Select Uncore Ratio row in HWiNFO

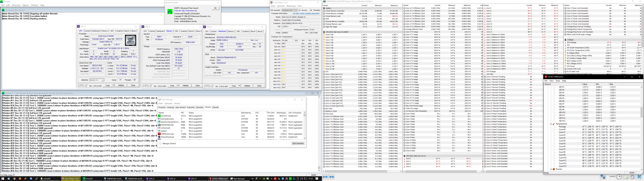pyautogui.click(x=442, y=151)
